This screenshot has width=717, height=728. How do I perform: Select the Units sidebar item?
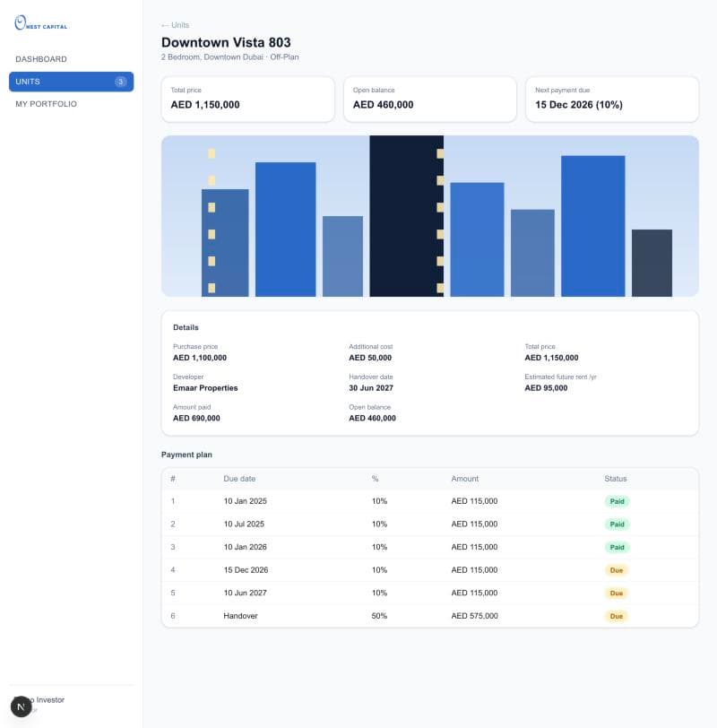pos(71,82)
